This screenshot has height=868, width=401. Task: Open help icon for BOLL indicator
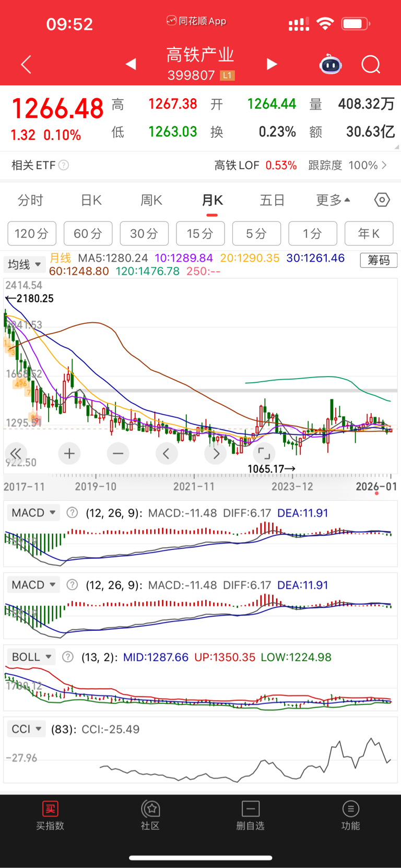tap(68, 657)
